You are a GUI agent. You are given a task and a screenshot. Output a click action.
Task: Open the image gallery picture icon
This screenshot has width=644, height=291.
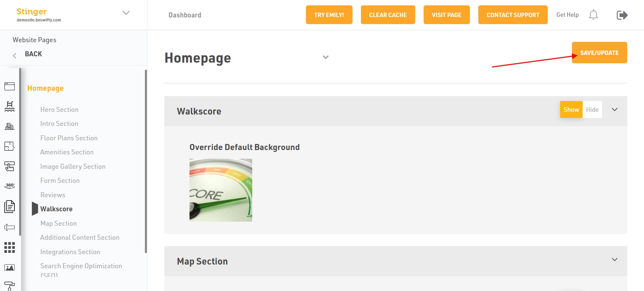click(9, 268)
